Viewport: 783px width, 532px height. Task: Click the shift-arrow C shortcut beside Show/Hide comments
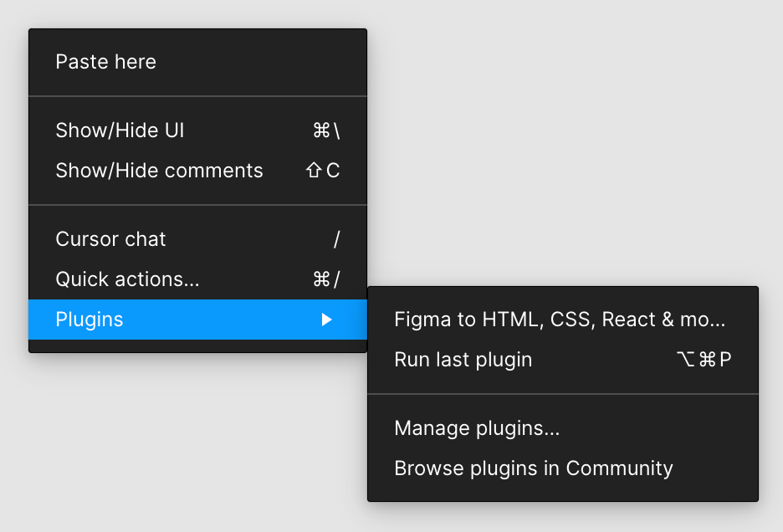point(323,171)
